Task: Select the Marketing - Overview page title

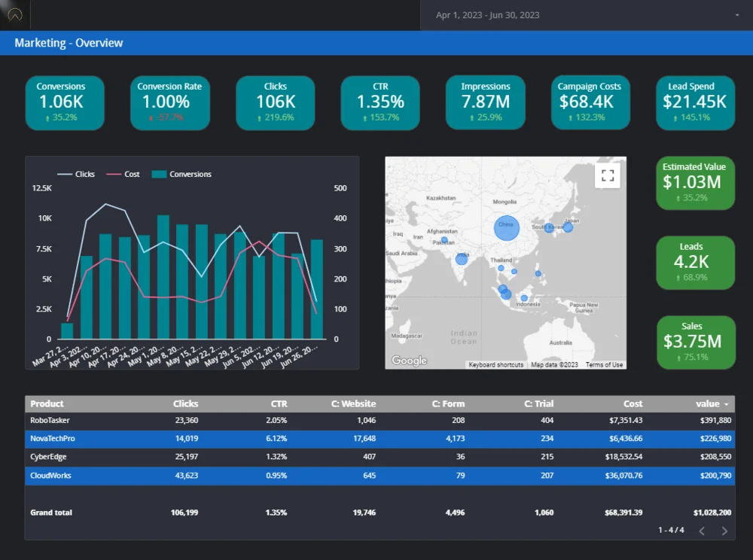Action: [66, 43]
